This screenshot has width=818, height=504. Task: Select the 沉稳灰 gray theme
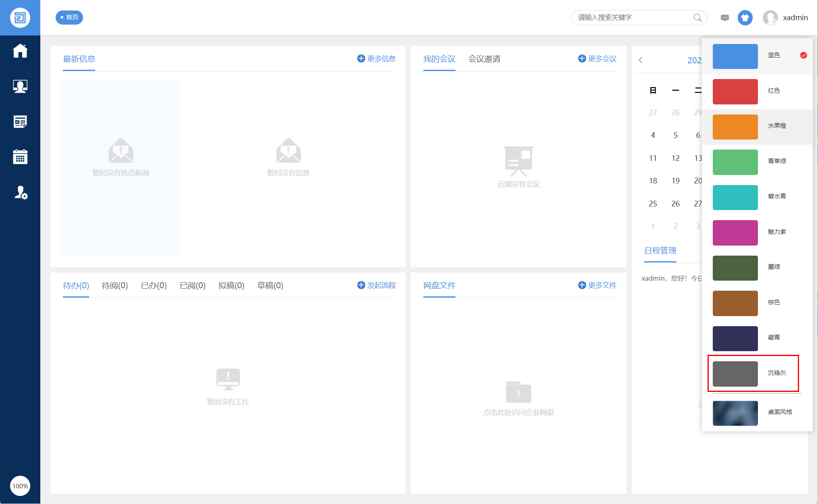pos(753,373)
